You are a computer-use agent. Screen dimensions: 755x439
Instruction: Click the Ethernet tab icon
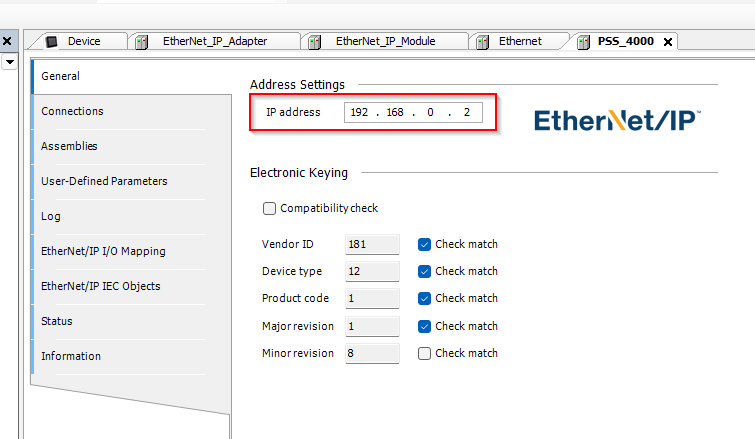tap(482, 42)
